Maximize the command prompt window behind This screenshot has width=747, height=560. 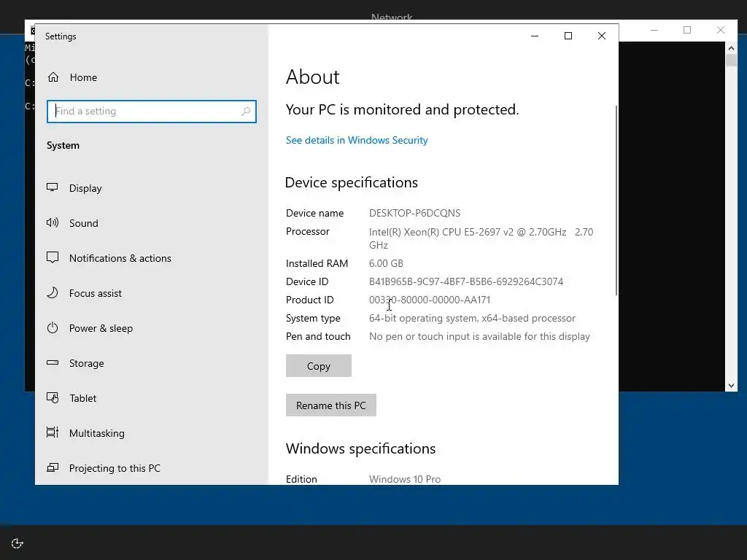[x=687, y=30]
